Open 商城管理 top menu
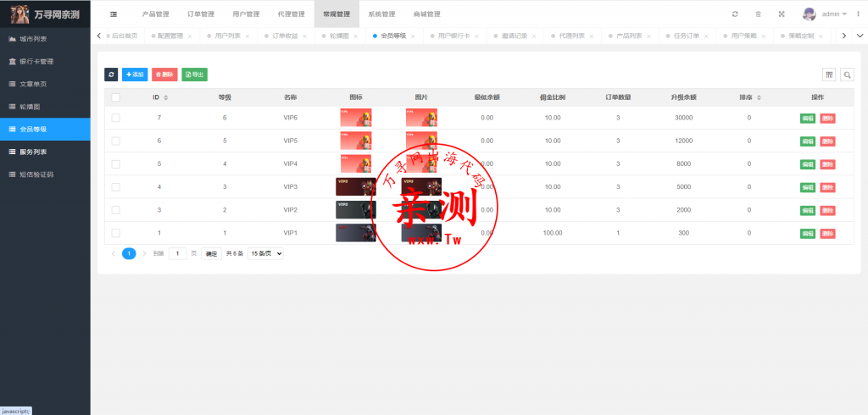This screenshot has height=415, width=868. [427, 14]
